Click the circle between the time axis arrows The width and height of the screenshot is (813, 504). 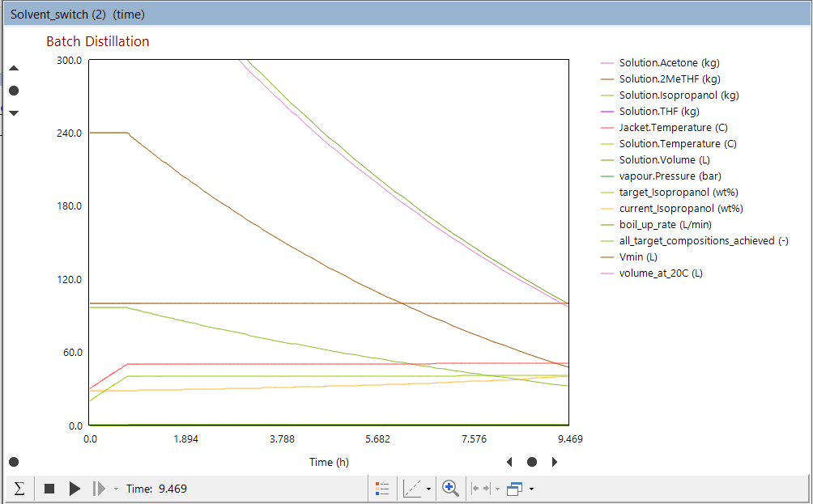click(532, 462)
